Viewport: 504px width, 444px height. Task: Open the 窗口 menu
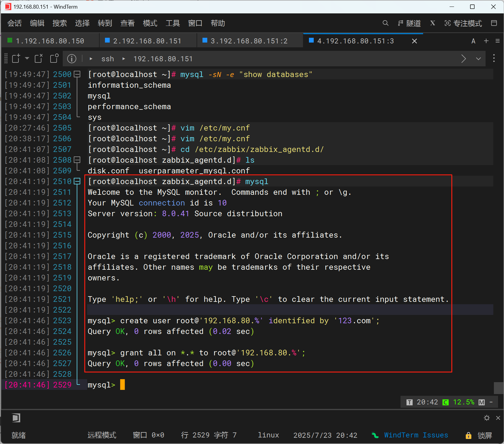[195, 23]
